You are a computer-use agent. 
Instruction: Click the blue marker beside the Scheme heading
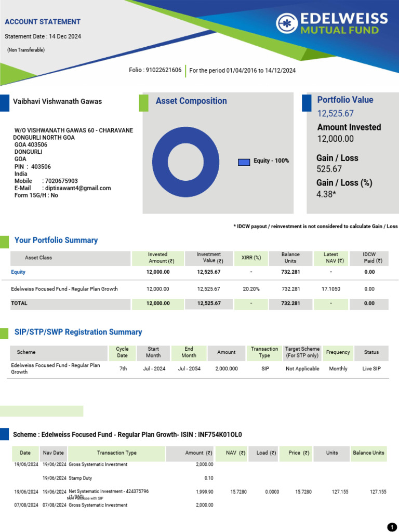tap(4, 434)
